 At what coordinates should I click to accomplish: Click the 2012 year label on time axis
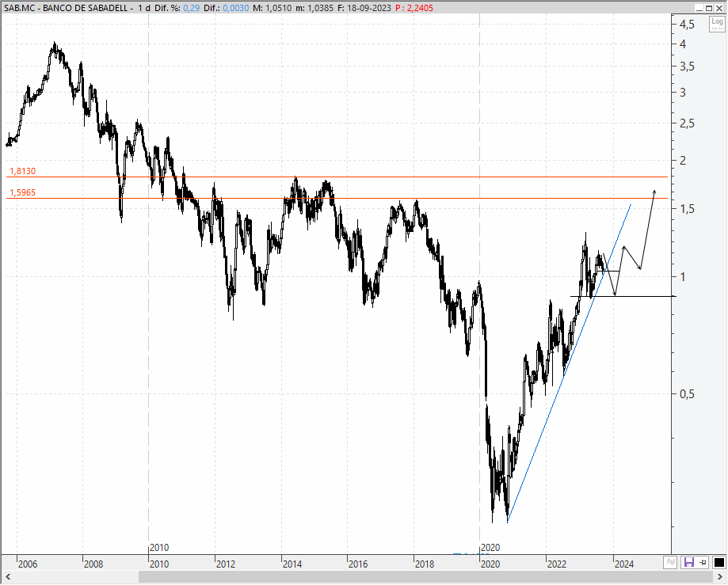pyautogui.click(x=226, y=564)
